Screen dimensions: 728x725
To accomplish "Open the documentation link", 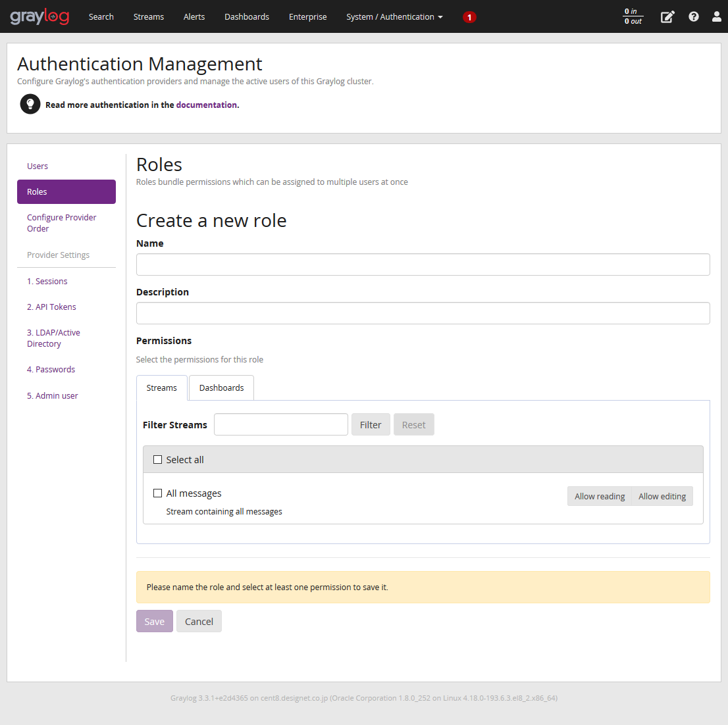I will pyautogui.click(x=206, y=105).
